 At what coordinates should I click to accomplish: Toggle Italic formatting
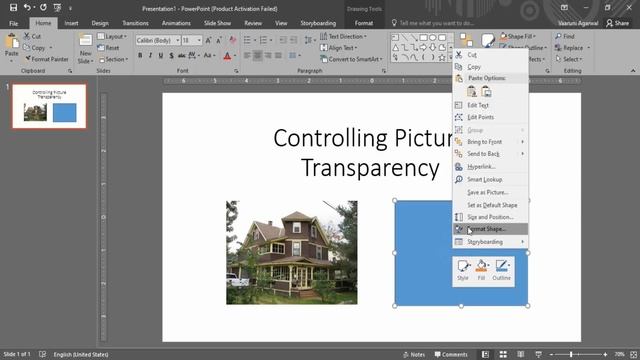[150, 56]
